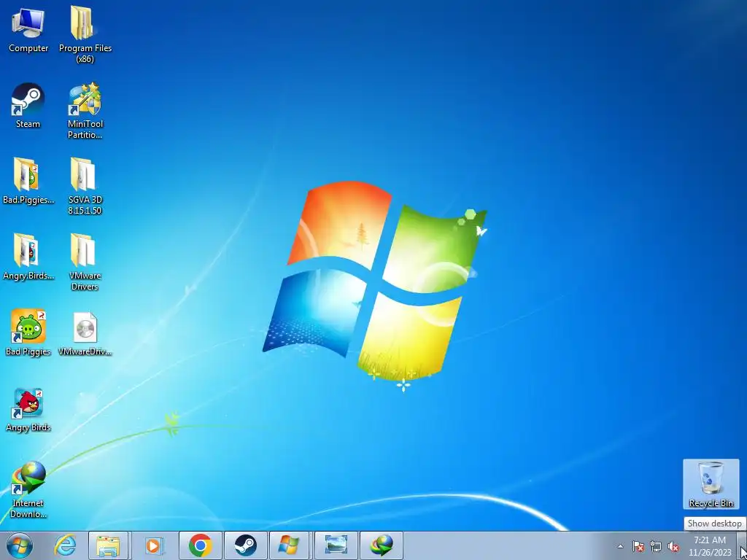
Task: Open Steam from the taskbar
Action: 245,545
